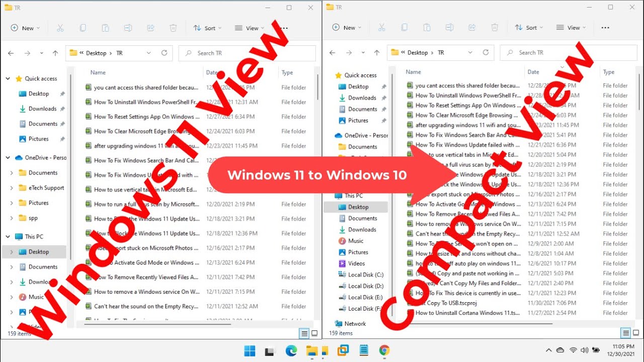Open address history dropdown in left window
The image size is (644, 362).
tap(149, 53)
